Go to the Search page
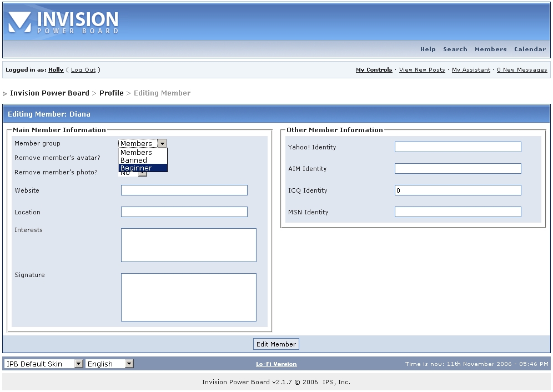553x392 pixels. (455, 49)
